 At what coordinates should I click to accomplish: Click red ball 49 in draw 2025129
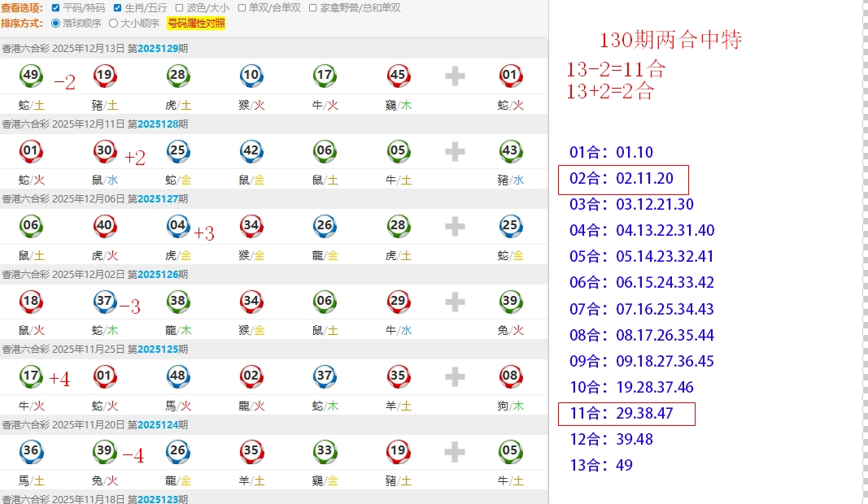[x=31, y=76]
